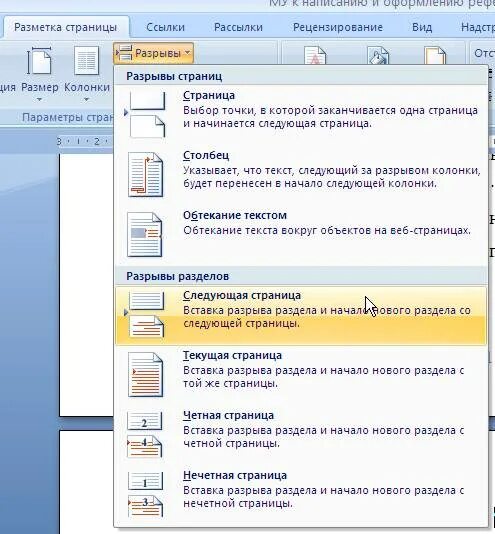Expand the Колонки dropdown arrow
495x534 pixels.
click(x=87, y=100)
